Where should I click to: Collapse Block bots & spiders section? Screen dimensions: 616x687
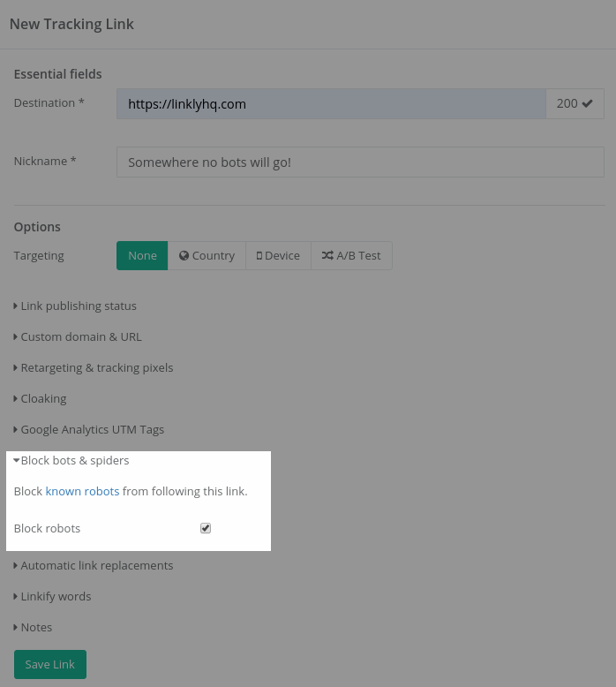point(74,460)
